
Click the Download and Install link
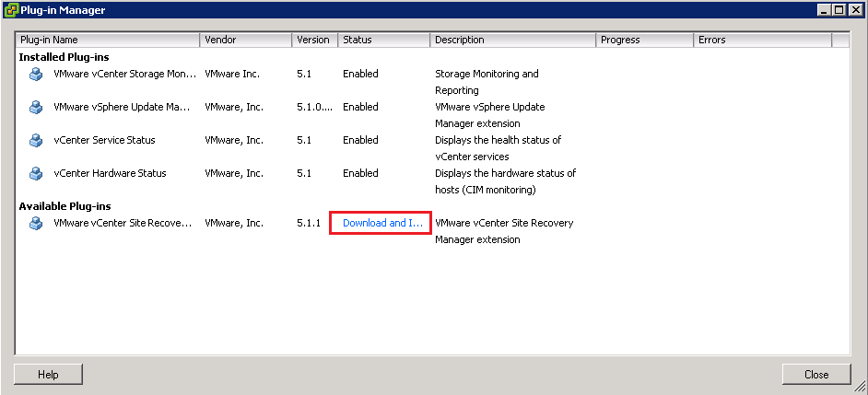[381, 223]
